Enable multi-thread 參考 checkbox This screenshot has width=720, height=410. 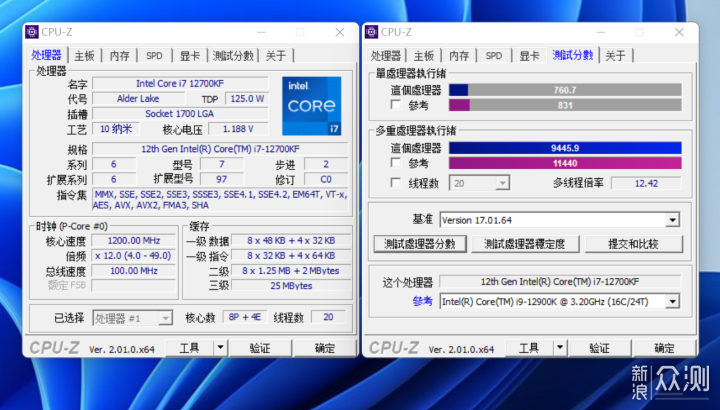coord(395,163)
